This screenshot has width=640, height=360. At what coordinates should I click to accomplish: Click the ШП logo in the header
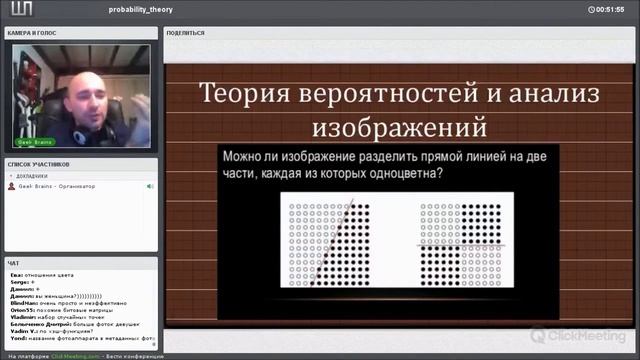[x=21, y=9]
